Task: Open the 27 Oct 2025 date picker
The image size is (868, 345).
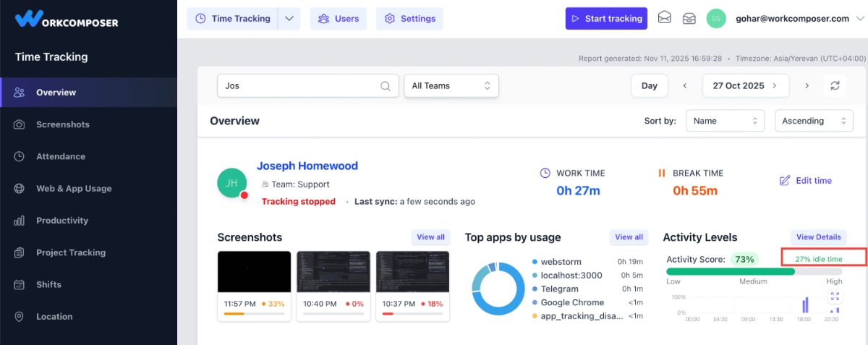Action: [x=746, y=85]
